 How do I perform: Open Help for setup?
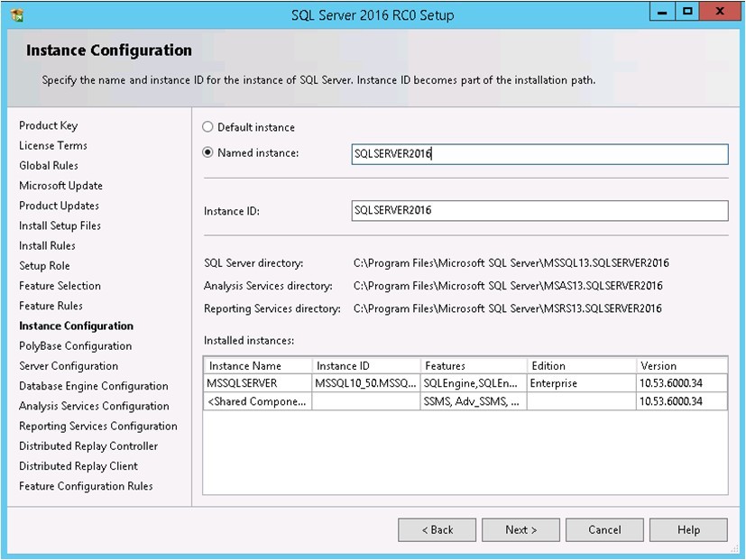[x=688, y=530]
